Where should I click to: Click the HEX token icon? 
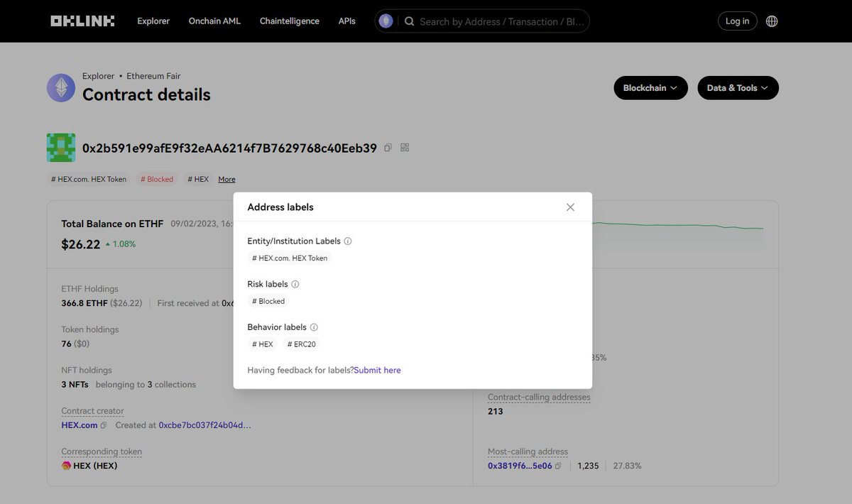point(66,466)
